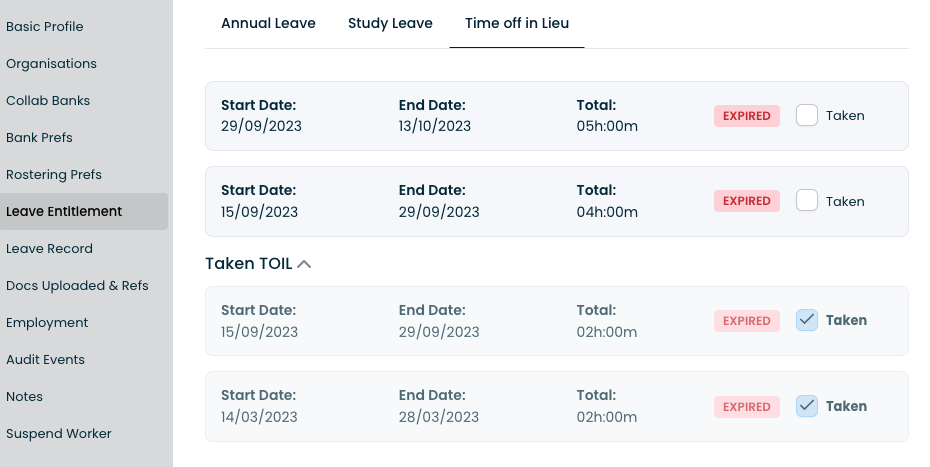Open Notes sidebar item
930x467 pixels.
tap(24, 397)
